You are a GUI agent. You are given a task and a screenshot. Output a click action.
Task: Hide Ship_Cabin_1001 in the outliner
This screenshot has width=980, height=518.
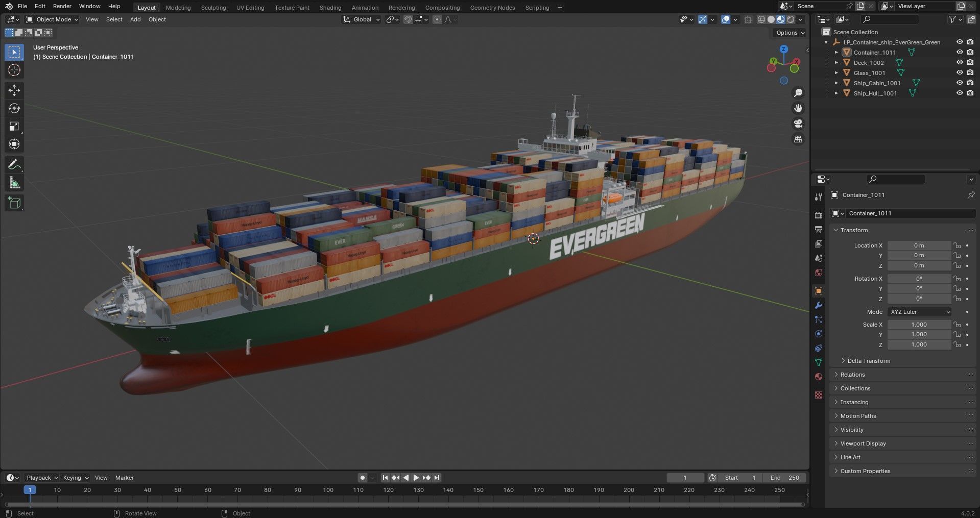point(960,83)
